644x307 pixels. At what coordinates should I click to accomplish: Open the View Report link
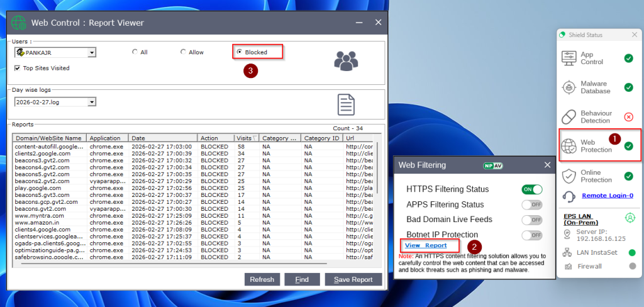tap(426, 245)
